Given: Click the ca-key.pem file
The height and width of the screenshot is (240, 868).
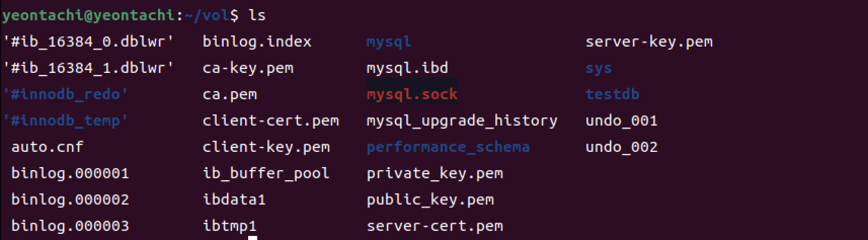Looking at the screenshot, I should coord(248,68).
